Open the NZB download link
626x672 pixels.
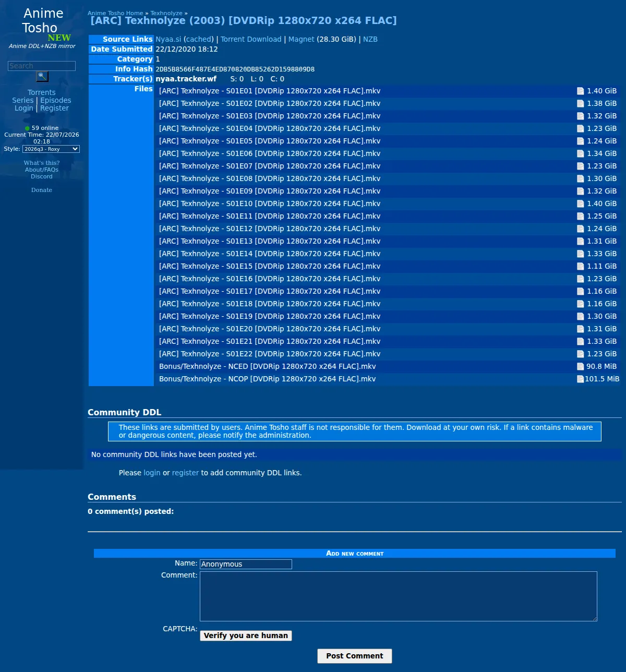pyautogui.click(x=370, y=39)
